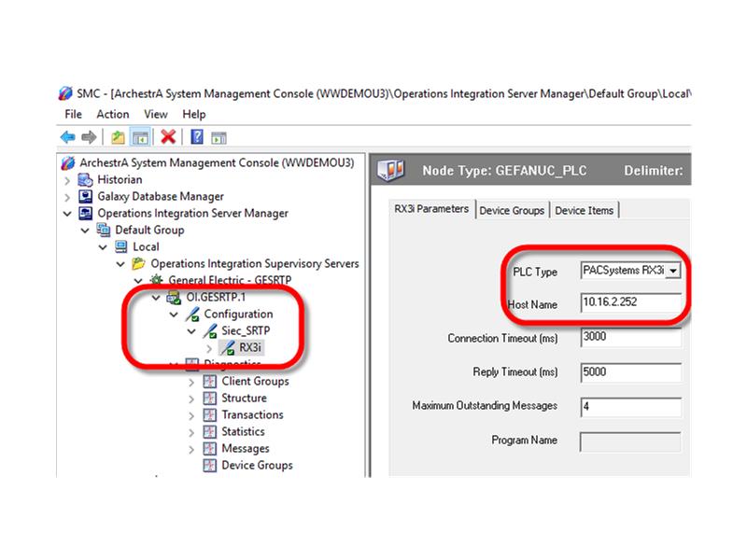Image resolution: width=747 pixels, height=560 pixels.
Task: Click the Device Groups diagnostics icon in tree
Action: tap(209, 465)
